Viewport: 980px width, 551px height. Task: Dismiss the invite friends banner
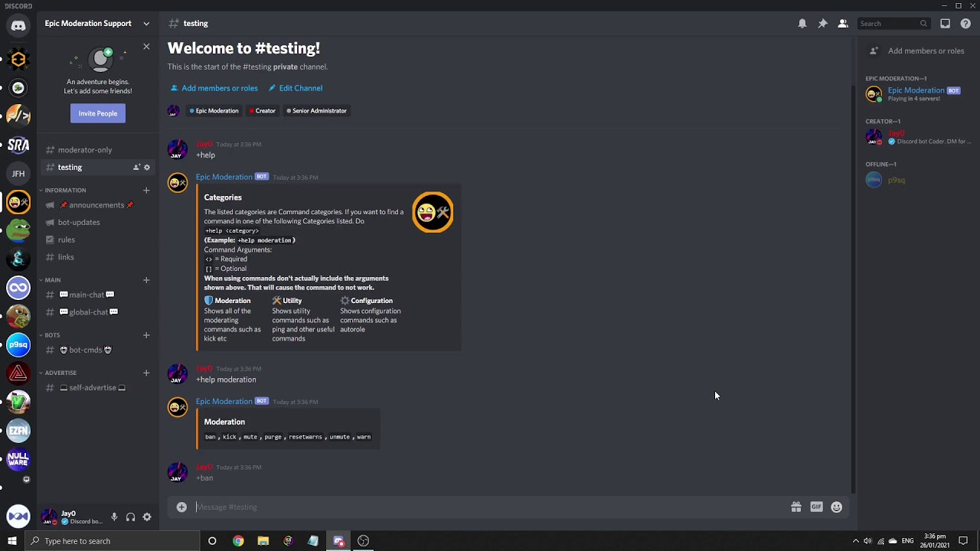tap(146, 47)
